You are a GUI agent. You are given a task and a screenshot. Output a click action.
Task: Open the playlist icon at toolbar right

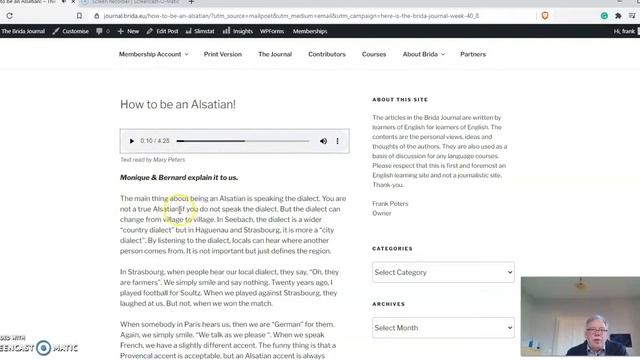[632, 16]
